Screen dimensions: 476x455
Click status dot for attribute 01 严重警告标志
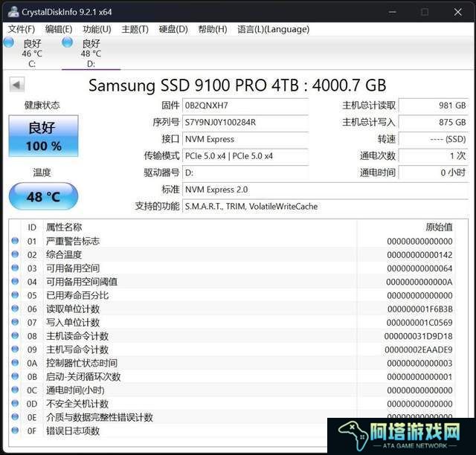click(15, 241)
